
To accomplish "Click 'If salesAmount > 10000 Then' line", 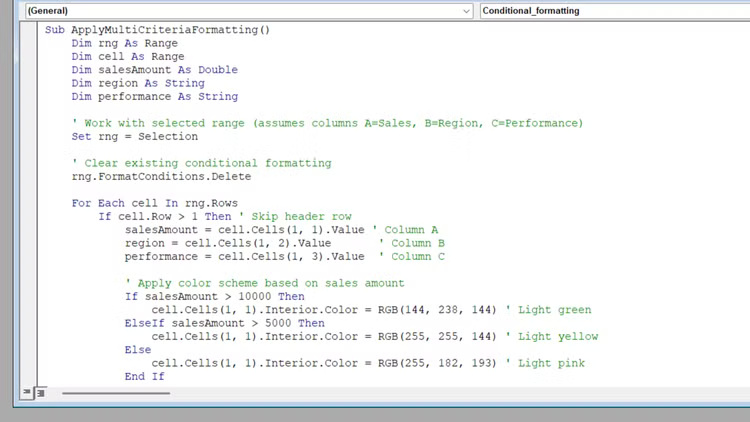I will point(214,297).
